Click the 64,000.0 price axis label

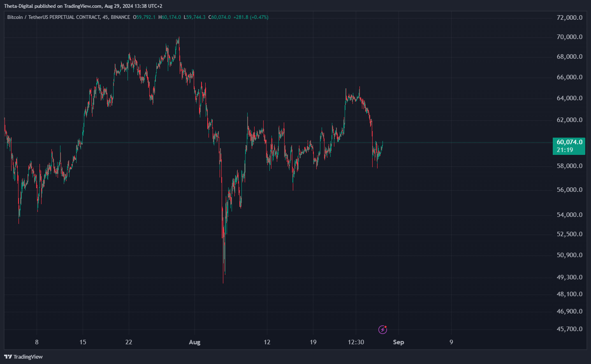click(x=570, y=98)
